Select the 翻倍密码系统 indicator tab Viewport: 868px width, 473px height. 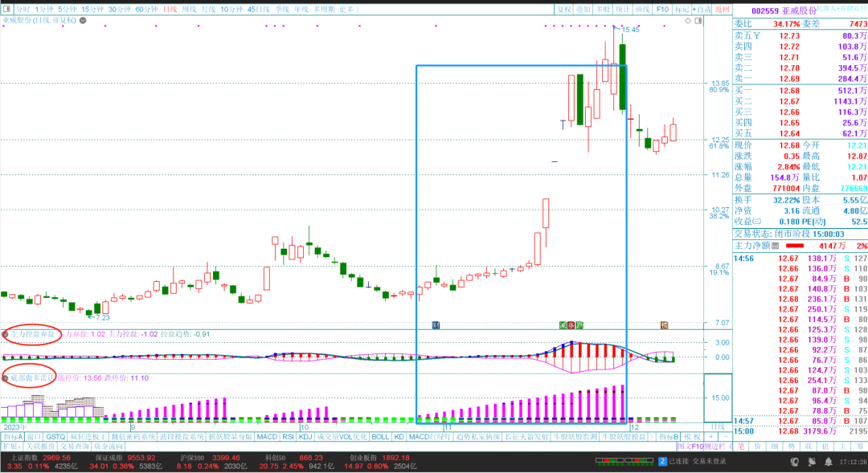coord(133,437)
